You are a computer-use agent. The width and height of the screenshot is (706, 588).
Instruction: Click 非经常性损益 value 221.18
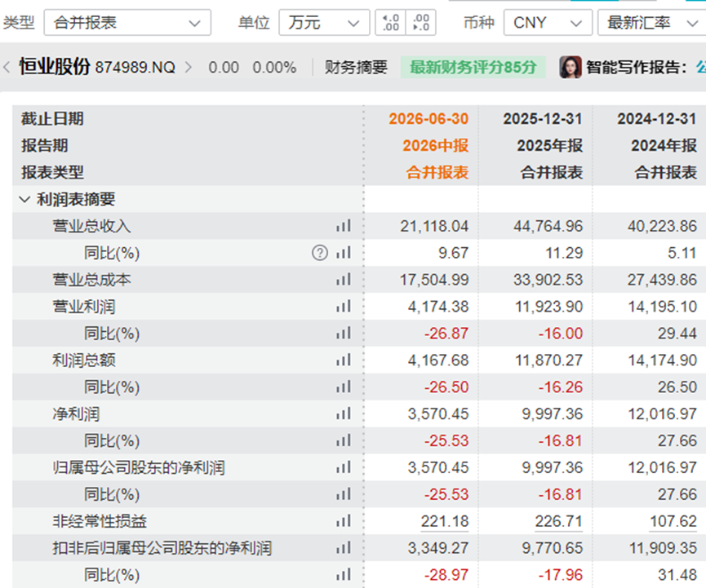tap(444, 521)
